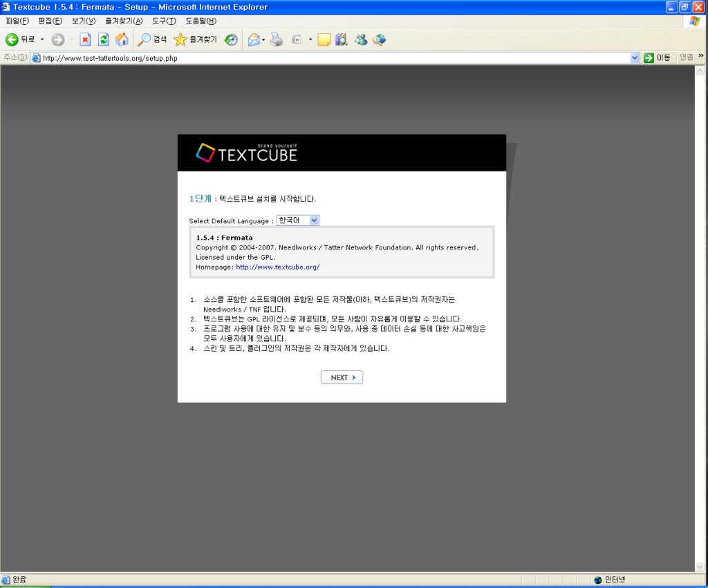Open the 보기(V) menu
The width and height of the screenshot is (708, 588).
(84, 21)
